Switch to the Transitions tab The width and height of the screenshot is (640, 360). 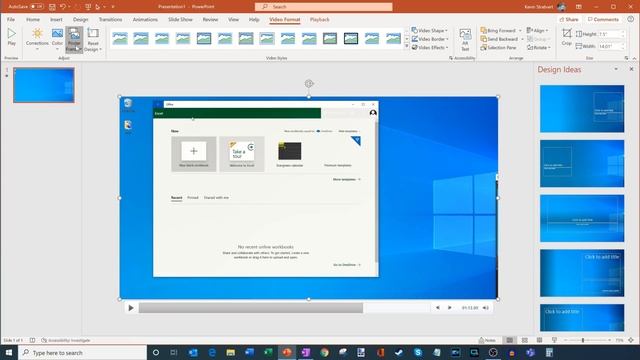[x=110, y=20]
